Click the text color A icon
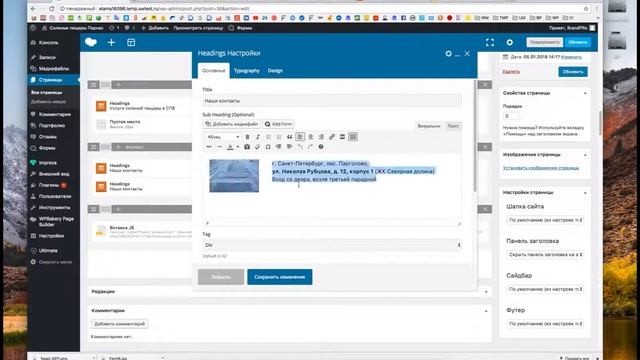The image size is (640, 360). coord(230,147)
